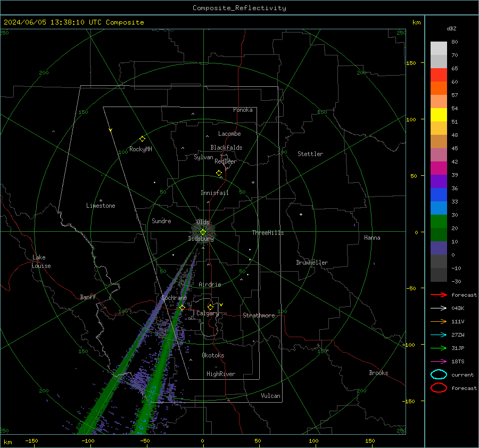Click the dBZ legend heading
The width and height of the screenshot is (479, 448).
point(451,28)
